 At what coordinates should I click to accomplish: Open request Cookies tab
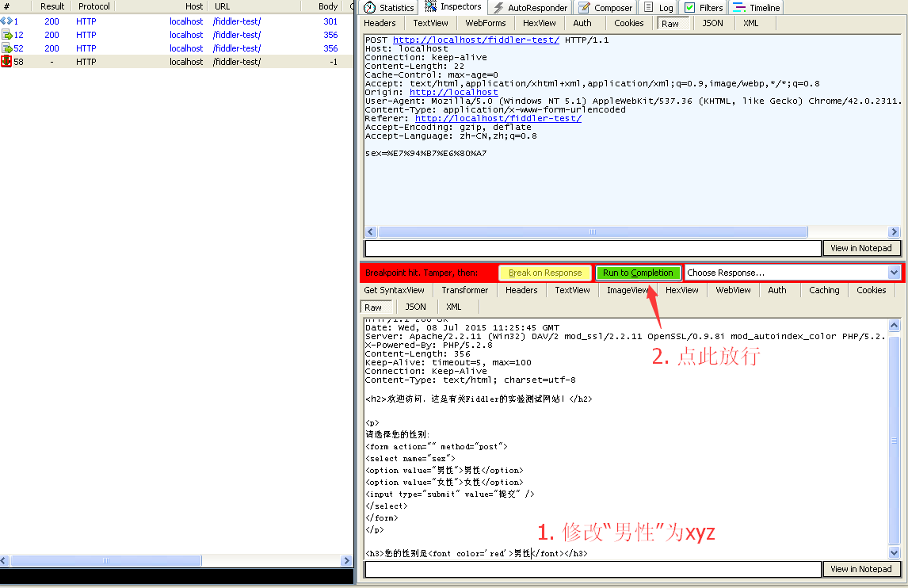pos(629,23)
